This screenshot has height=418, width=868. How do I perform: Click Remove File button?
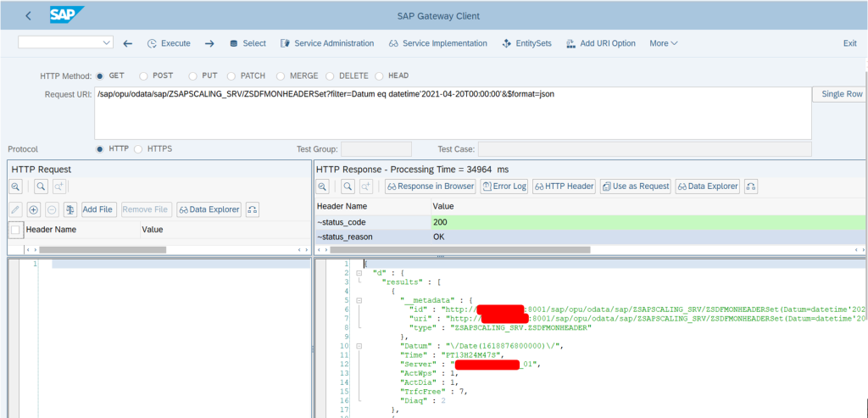tap(145, 209)
